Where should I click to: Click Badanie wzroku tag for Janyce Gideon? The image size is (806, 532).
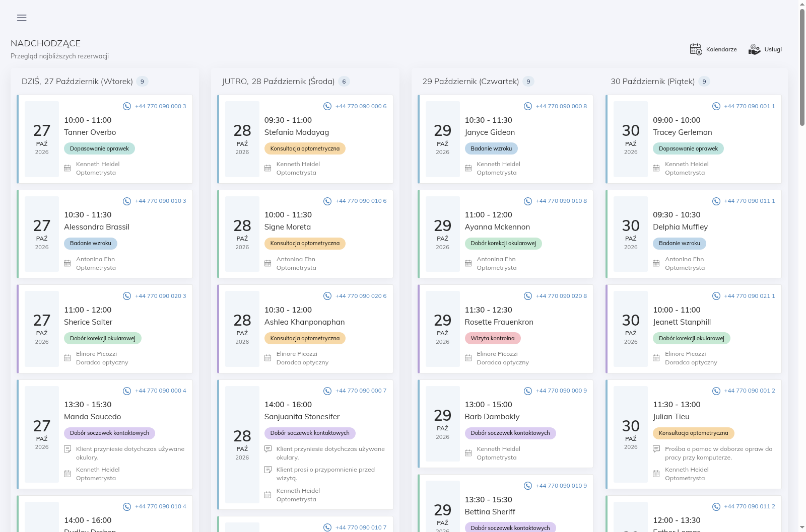[x=491, y=148]
